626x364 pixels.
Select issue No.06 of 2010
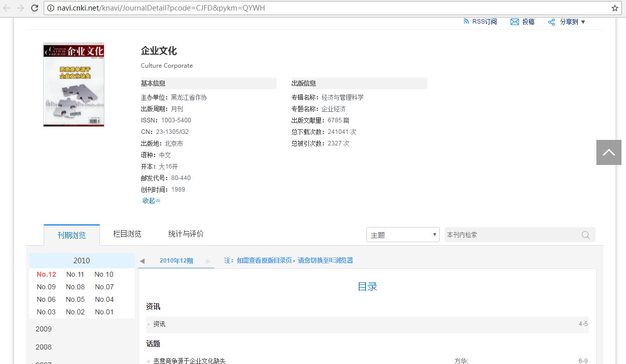[x=46, y=299]
